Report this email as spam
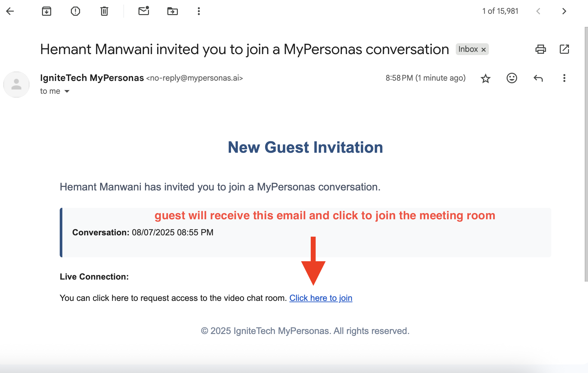 point(75,11)
